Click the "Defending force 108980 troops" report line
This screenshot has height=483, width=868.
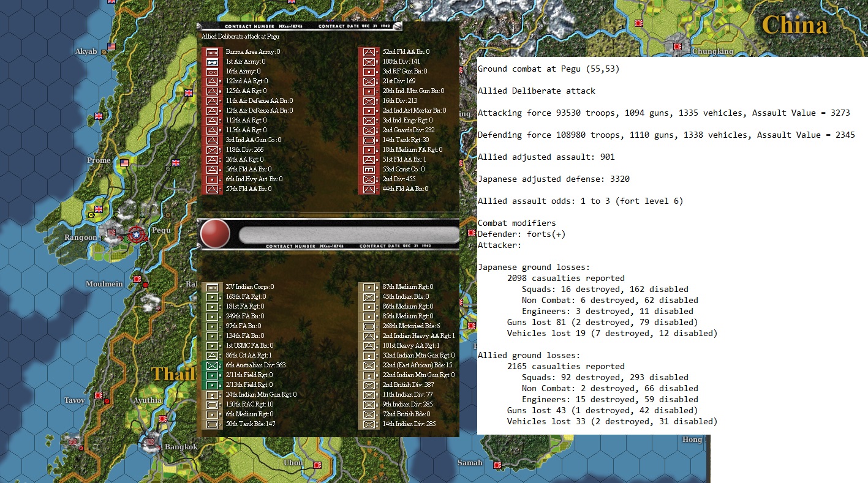[666, 135]
